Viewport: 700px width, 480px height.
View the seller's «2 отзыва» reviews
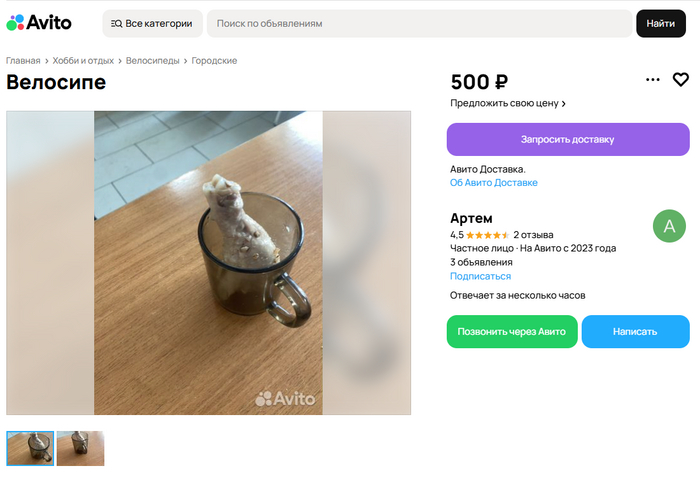tap(533, 235)
